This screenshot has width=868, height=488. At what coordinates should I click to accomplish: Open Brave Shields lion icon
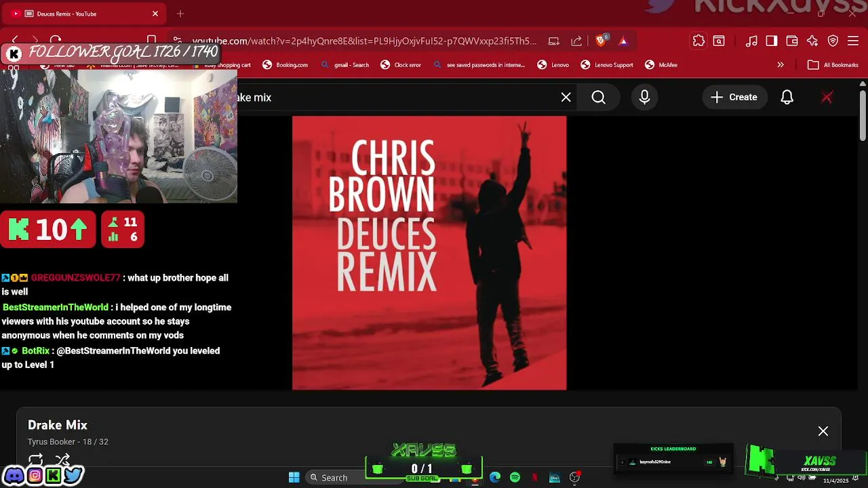601,41
